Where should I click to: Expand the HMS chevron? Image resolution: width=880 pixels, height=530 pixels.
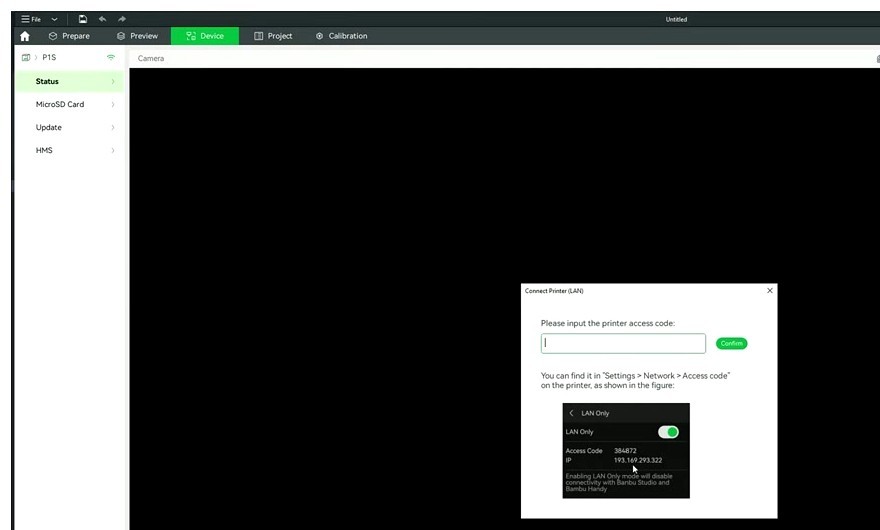[x=113, y=150]
